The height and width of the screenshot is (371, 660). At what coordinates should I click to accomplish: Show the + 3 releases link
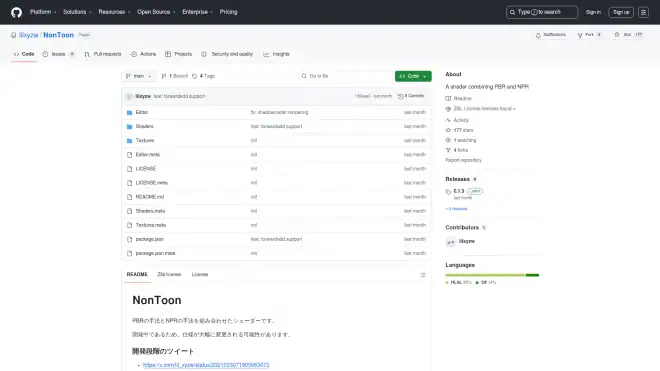456,209
